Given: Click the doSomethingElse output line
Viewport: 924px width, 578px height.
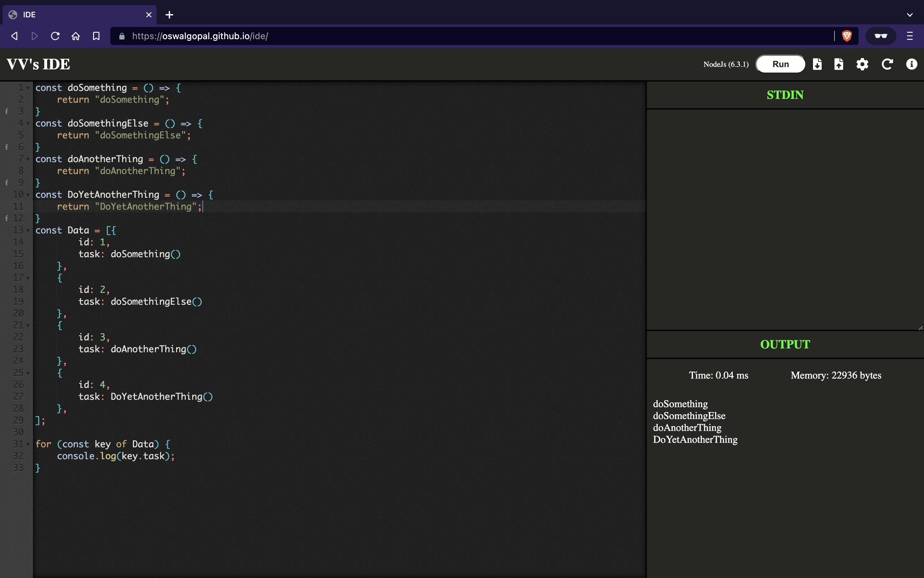Looking at the screenshot, I should 689,416.
